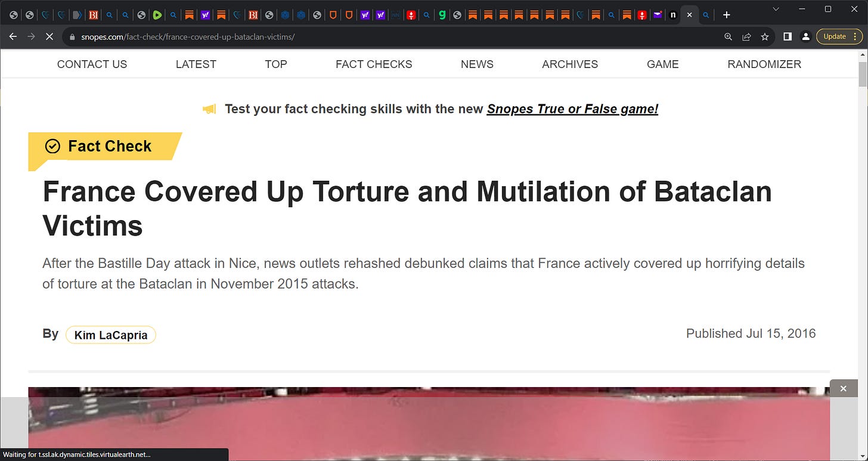View site information icon beside snopes.com URL

coord(72,36)
